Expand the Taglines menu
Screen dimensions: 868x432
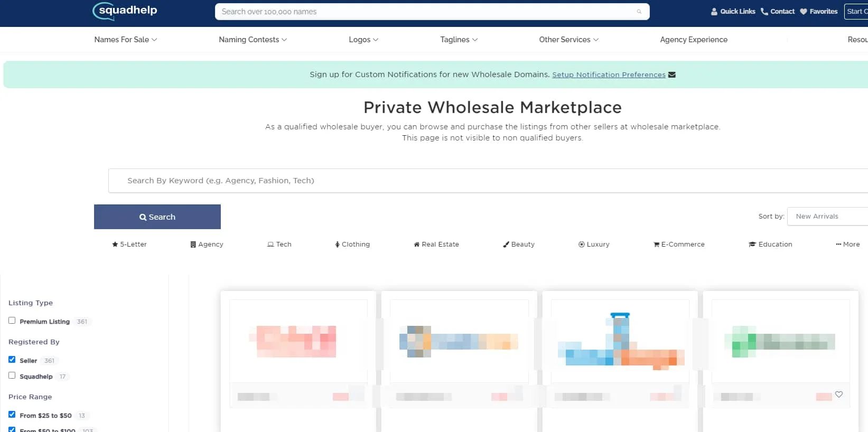point(459,40)
